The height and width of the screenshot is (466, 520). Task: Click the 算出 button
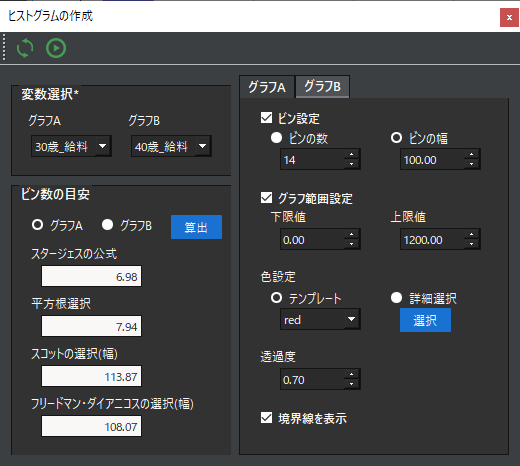(x=196, y=227)
